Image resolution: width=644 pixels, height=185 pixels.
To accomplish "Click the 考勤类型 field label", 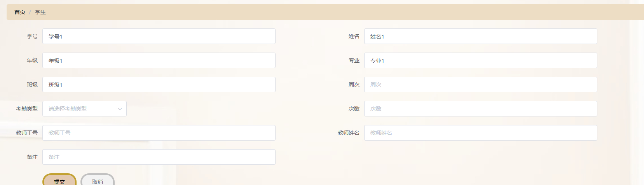I will point(27,109).
